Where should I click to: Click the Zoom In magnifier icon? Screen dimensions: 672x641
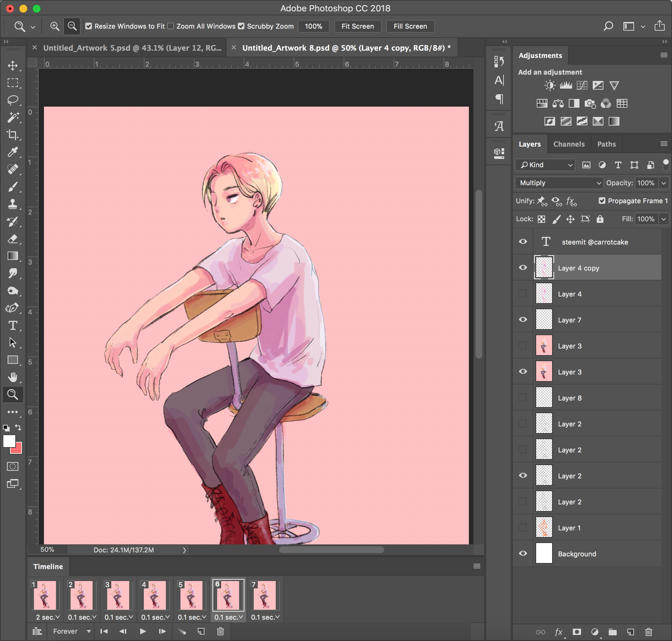(55, 26)
